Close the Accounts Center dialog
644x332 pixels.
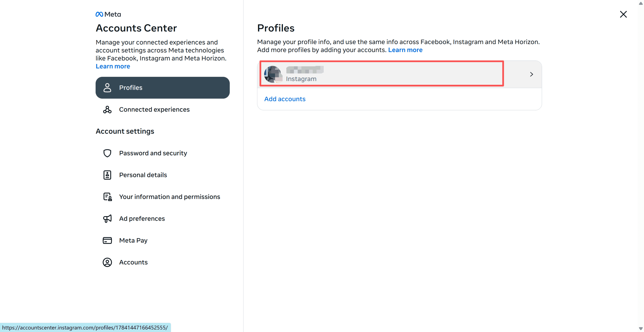click(623, 14)
